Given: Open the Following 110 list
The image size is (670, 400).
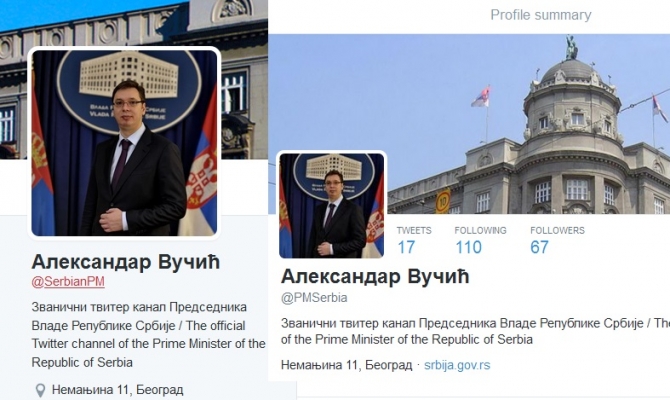Looking at the screenshot, I should point(480,241).
